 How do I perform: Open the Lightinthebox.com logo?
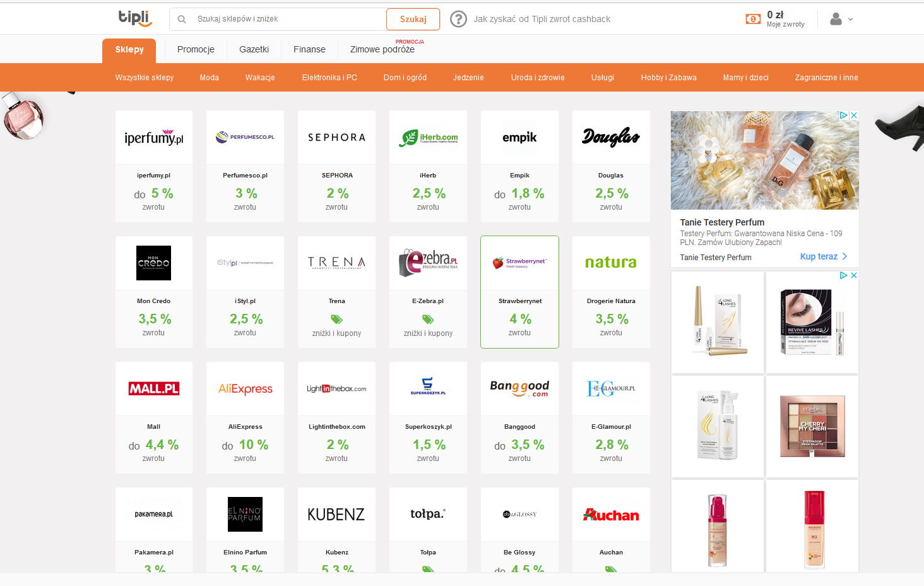[x=336, y=388]
